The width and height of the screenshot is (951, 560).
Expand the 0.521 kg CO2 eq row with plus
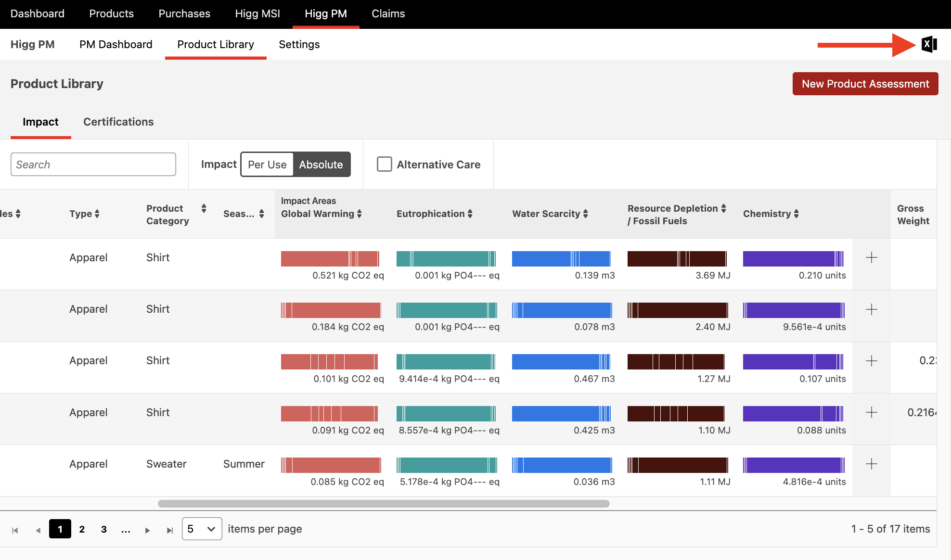tap(871, 257)
